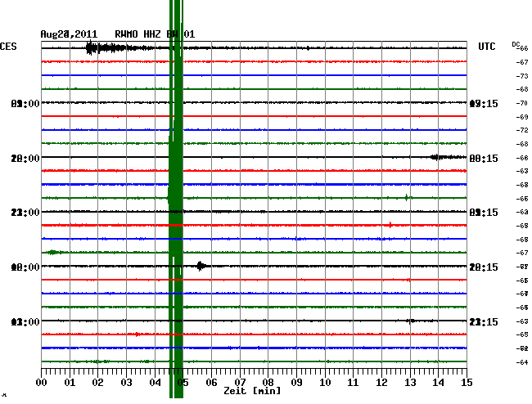Select the 07 minute tick label
Image resolution: width=532 pixels, height=404 pixels.
click(x=240, y=383)
